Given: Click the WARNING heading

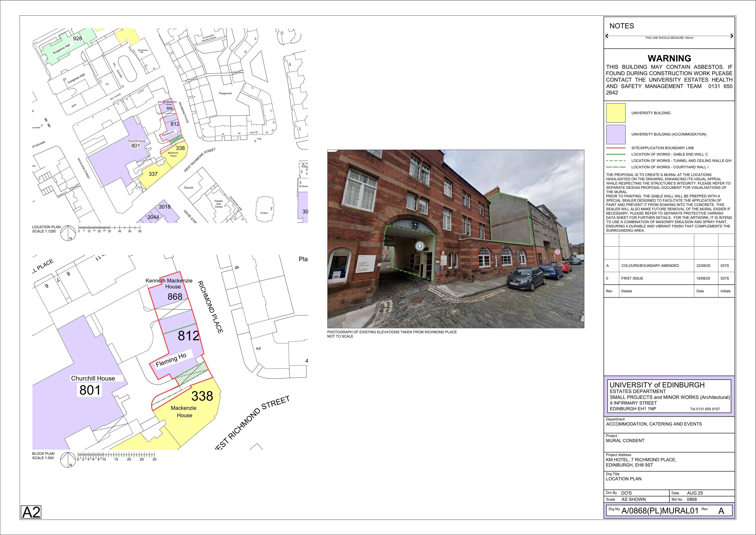Looking at the screenshot, I should tap(669, 58).
